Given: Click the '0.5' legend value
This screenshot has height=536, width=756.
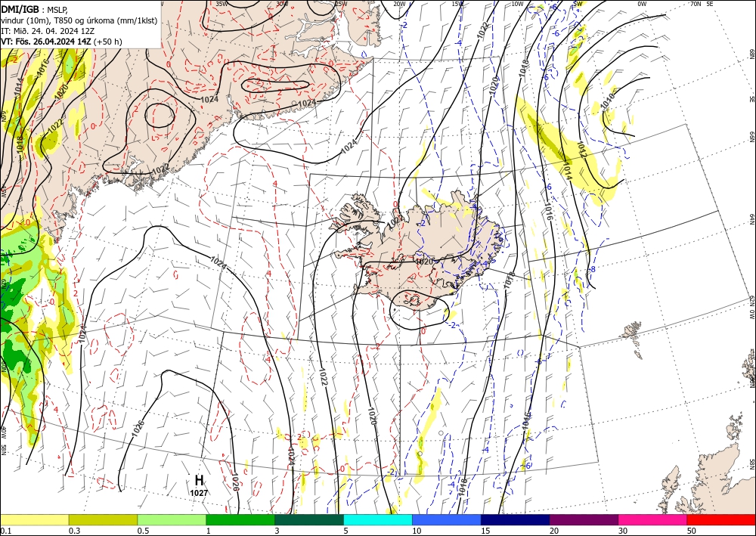Looking at the screenshot, I should point(142,531).
